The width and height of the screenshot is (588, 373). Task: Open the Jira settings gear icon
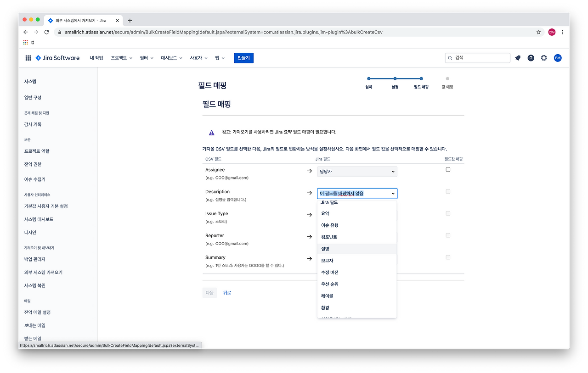544,58
